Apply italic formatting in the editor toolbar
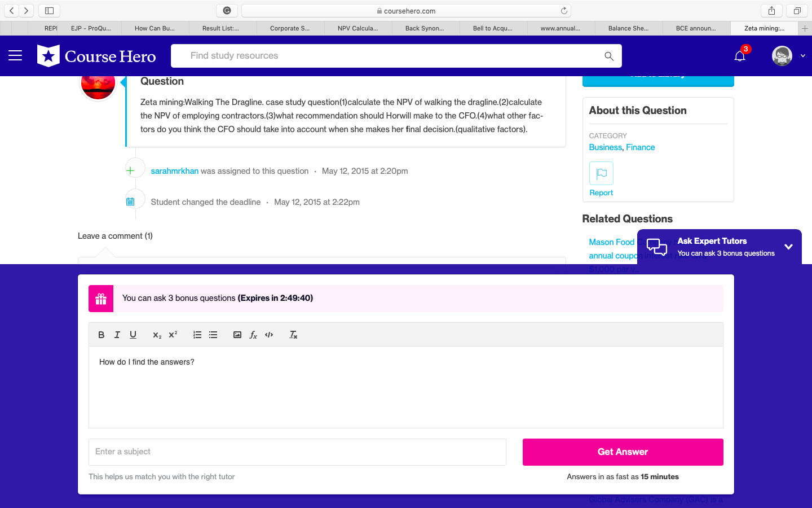The height and width of the screenshot is (508, 812). coord(117,334)
